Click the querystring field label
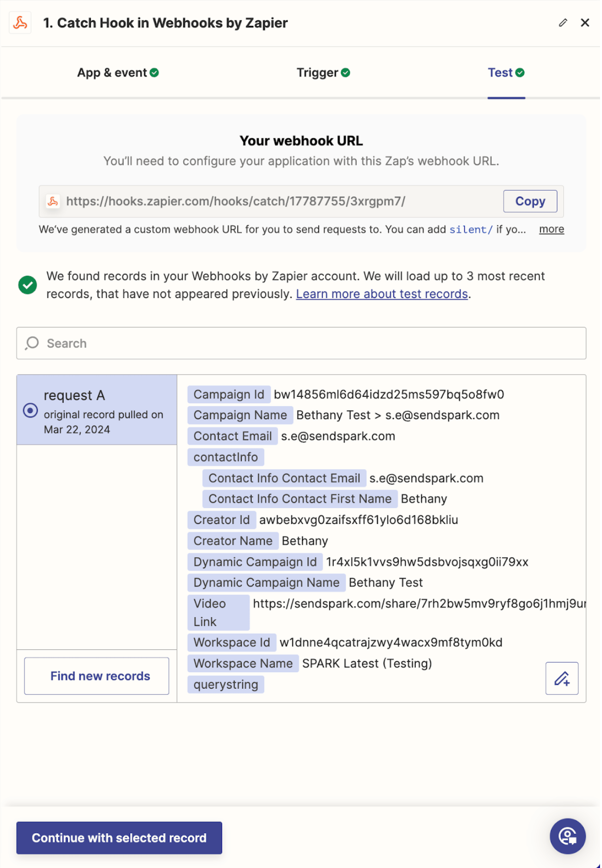 click(226, 684)
